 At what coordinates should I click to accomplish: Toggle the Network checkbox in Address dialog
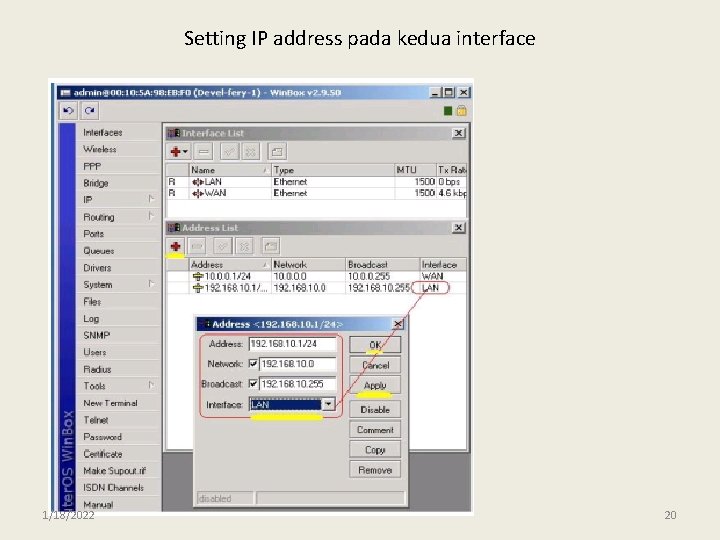point(253,364)
